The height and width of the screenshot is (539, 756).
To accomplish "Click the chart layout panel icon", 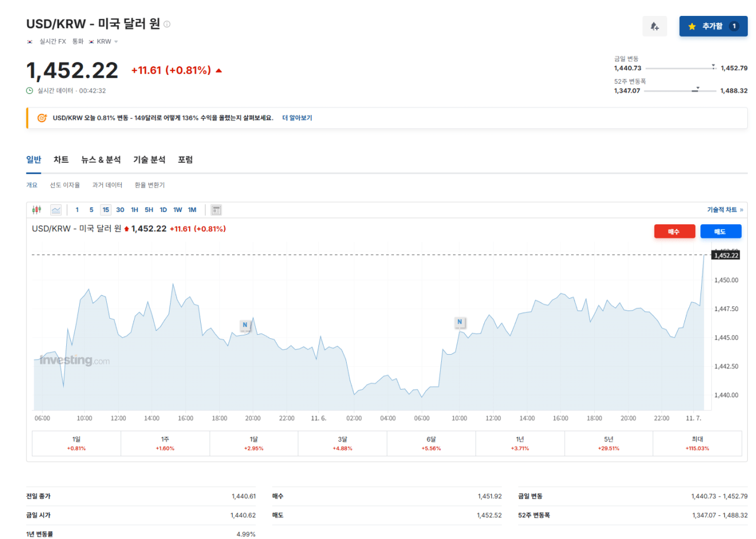I will coord(216,210).
